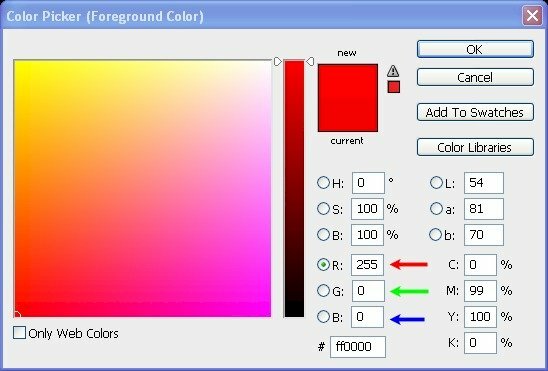Click the Cancel button
This screenshot has width=548, height=371.
point(475,77)
